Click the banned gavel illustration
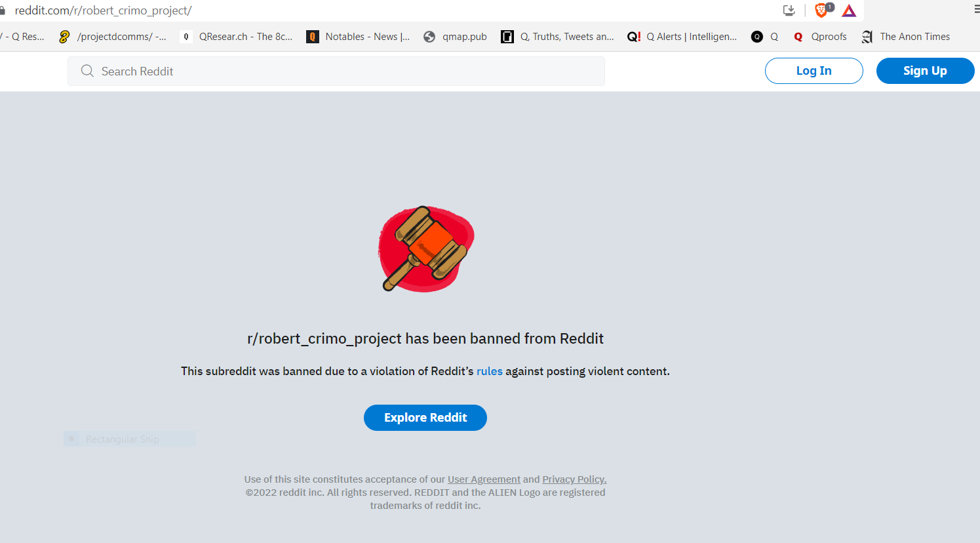This screenshot has width=980, height=543. 426,249
